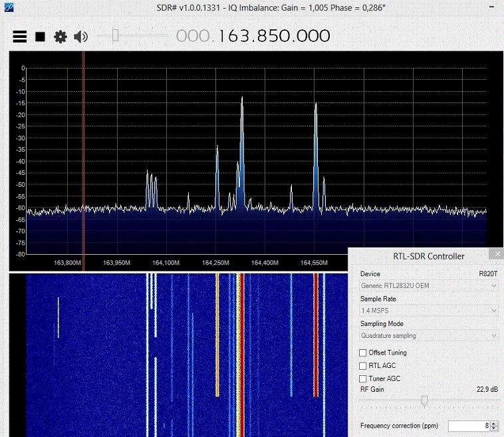Decrease frequency correction with the down arrow

(495, 428)
